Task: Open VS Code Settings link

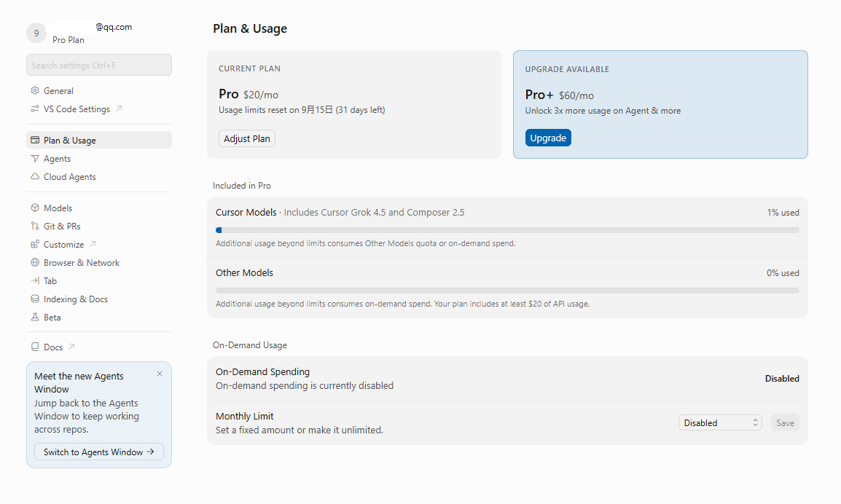Action: [99, 109]
